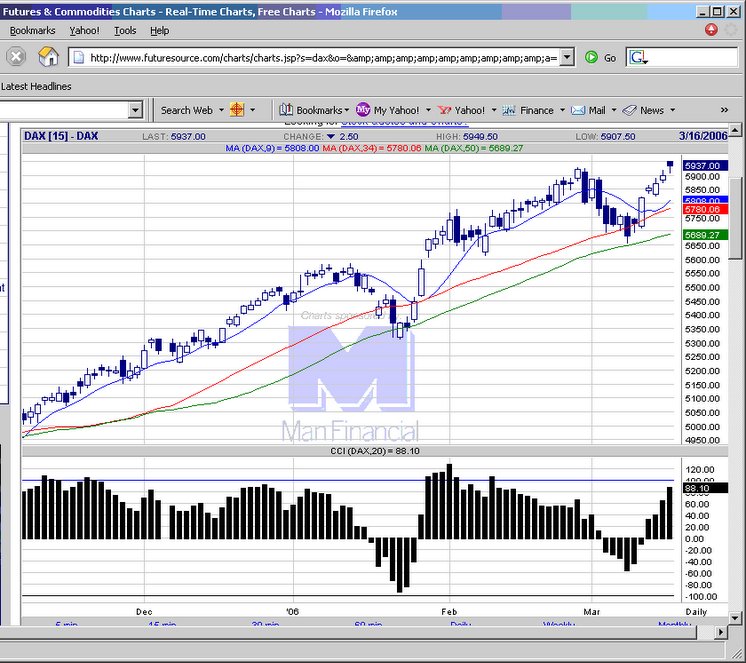Open the Google search engine icon
This screenshot has height=663, width=746.
(x=638, y=58)
